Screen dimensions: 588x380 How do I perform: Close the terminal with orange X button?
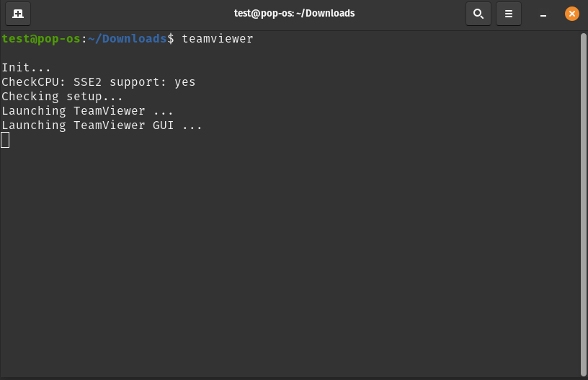(x=572, y=14)
